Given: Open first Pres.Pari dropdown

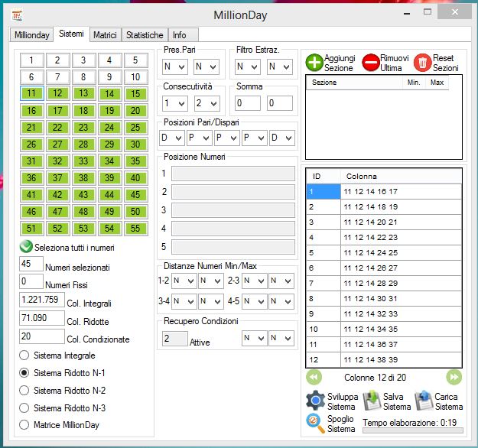Looking at the screenshot, I should pos(175,67).
